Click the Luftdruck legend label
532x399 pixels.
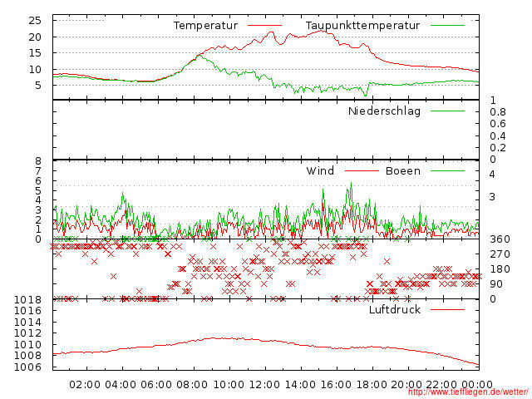point(395,309)
